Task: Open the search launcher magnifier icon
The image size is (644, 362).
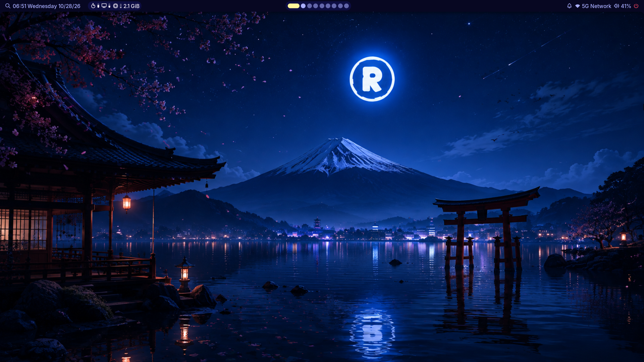Action: click(x=8, y=6)
